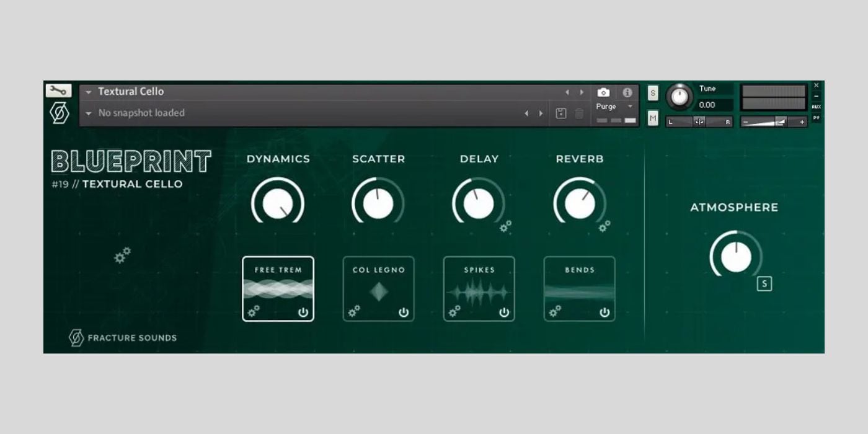Click the Atmosphere knob
The height and width of the screenshot is (434, 868).
click(736, 255)
